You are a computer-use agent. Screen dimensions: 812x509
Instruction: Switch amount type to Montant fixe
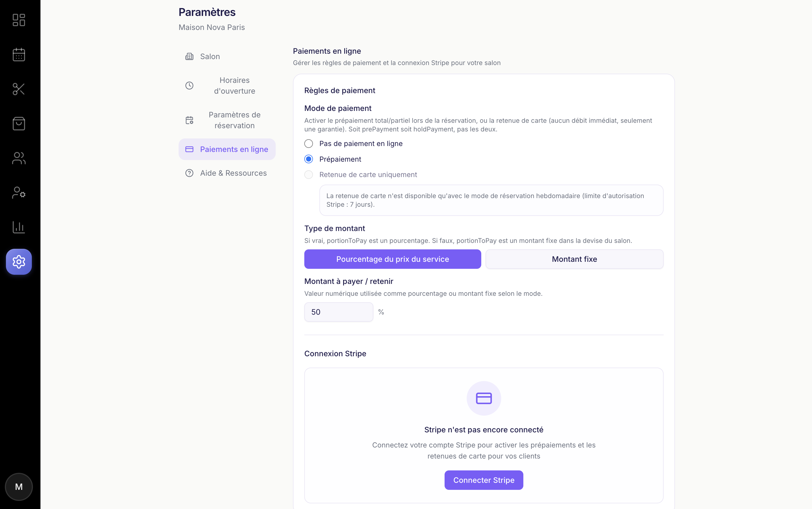coord(574,259)
